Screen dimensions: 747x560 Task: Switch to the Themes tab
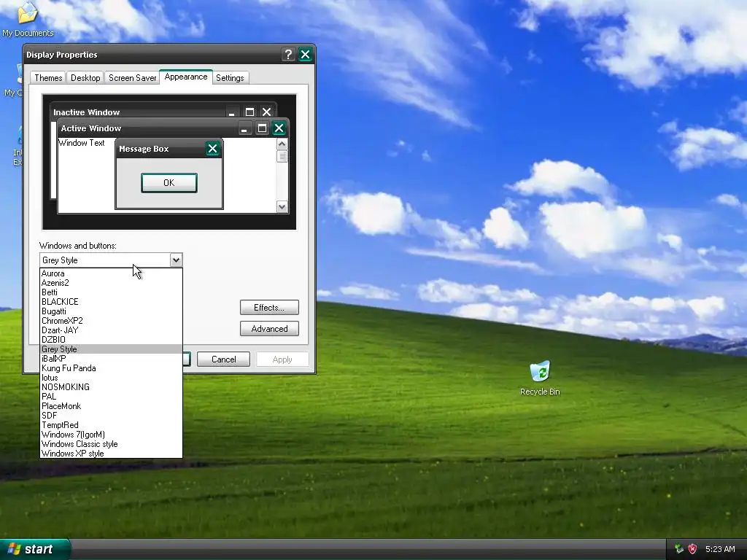pos(48,77)
